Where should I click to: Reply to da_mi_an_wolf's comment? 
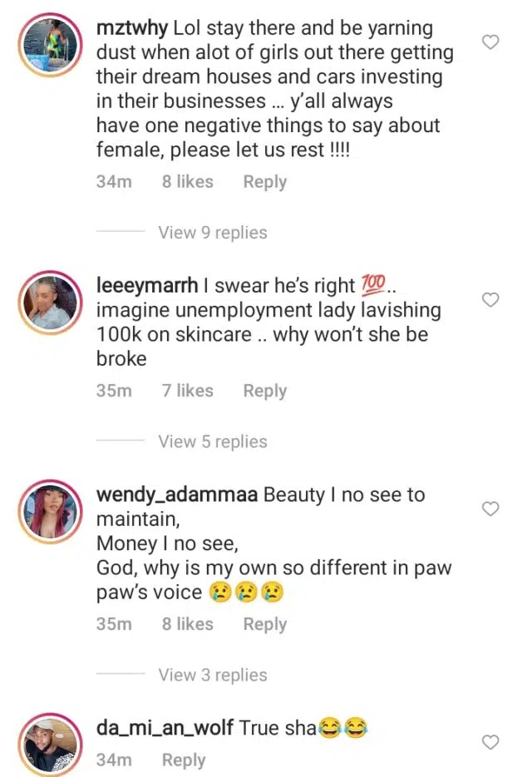pyautogui.click(x=183, y=760)
